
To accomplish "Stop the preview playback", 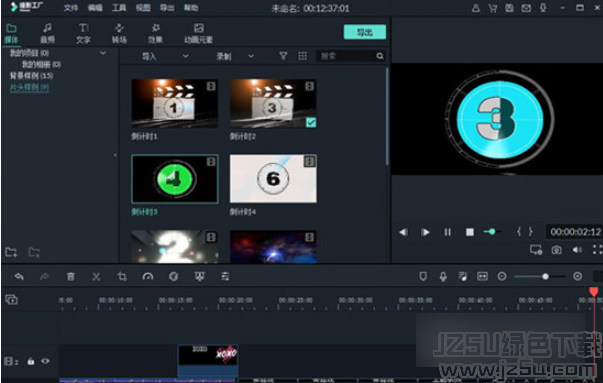I will coord(470,232).
